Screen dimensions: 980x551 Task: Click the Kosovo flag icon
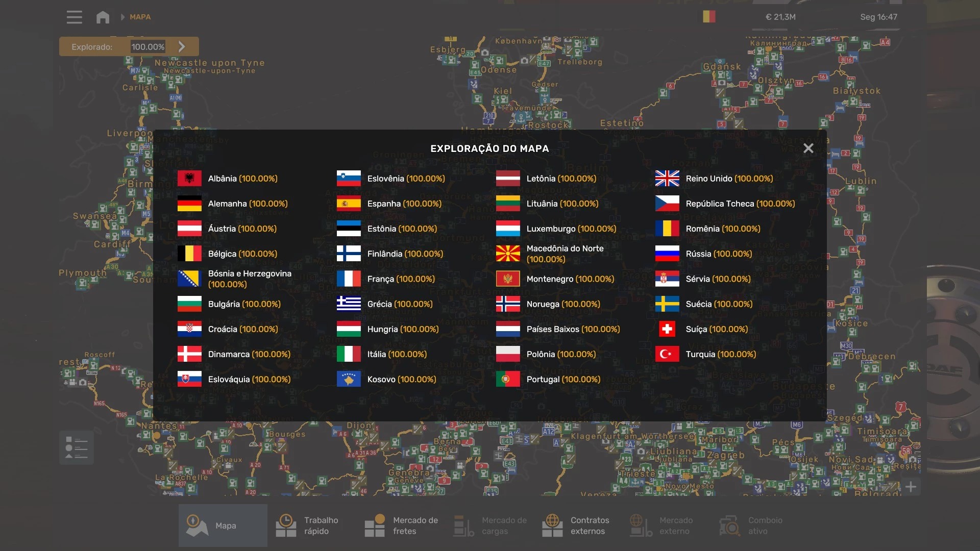point(349,379)
